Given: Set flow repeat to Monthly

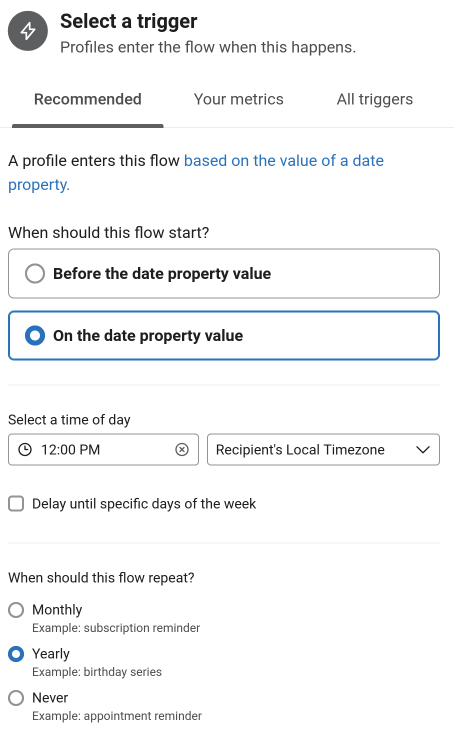Looking at the screenshot, I should coord(16,610).
